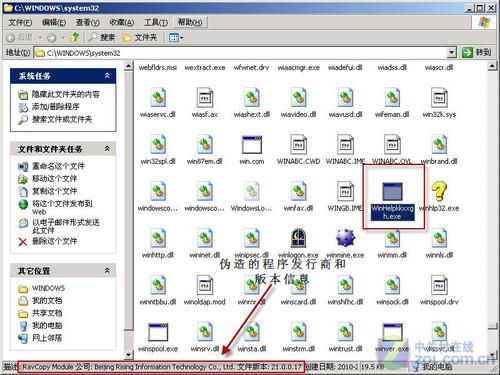Screen dimensions: 500x375
Task: Open the WINDOWS folder link
Action: 48,288
